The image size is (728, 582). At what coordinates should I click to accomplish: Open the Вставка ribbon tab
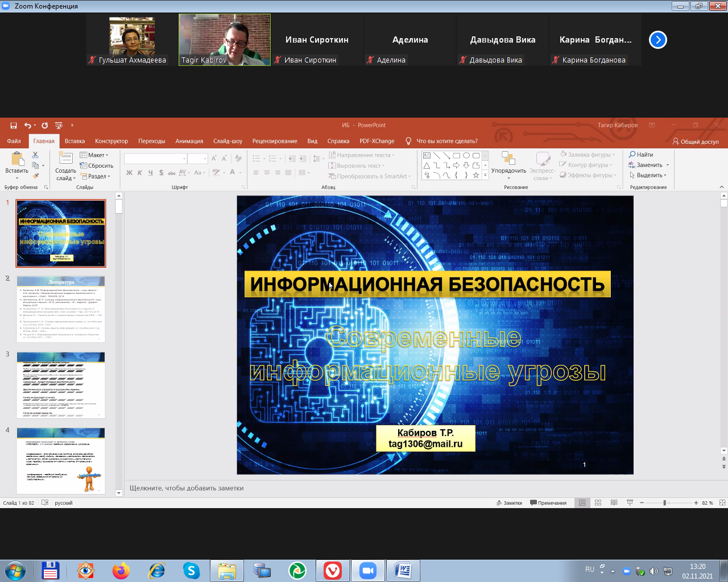pos(75,141)
